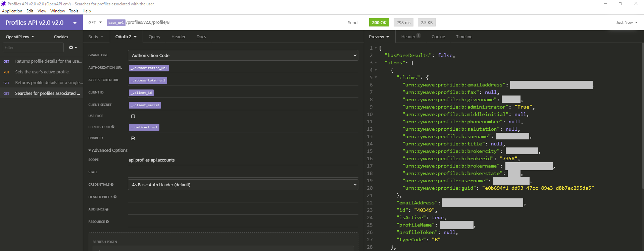The width and height of the screenshot is (644, 251).
Task: Select the 'Returns profile details for the user' request
Action: pos(42,61)
